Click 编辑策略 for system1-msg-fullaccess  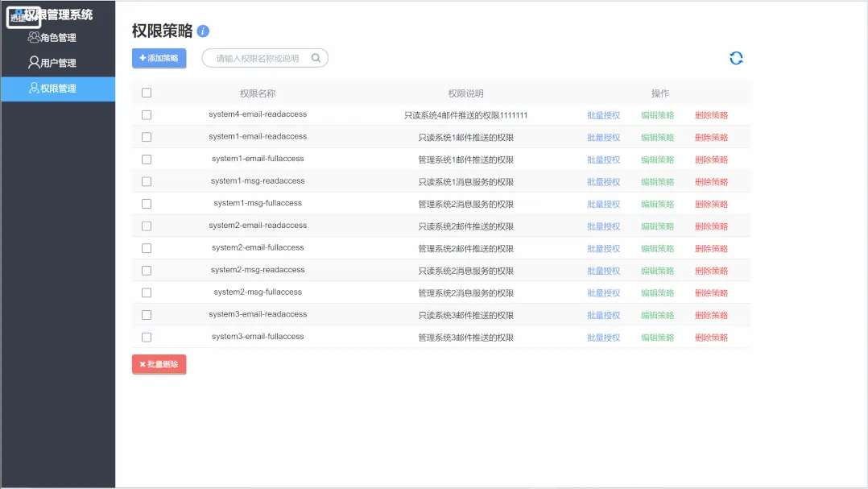click(657, 204)
